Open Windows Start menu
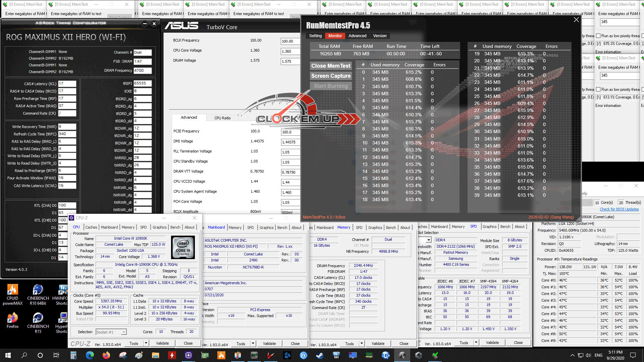The width and height of the screenshot is (644, 362). (x=8, y=355)
